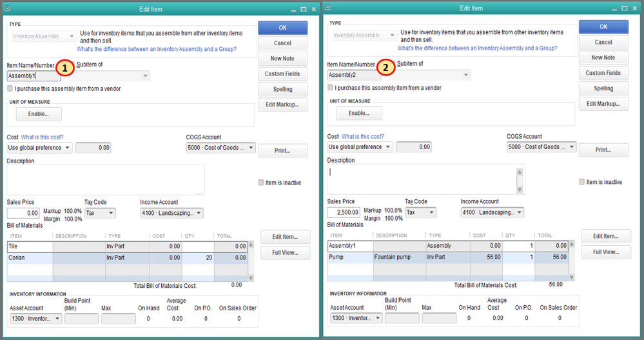Check 'I purchase this assembly' in left window
Image resolution: width=644 pixels, height=340 pixels.
click(10, 88)
